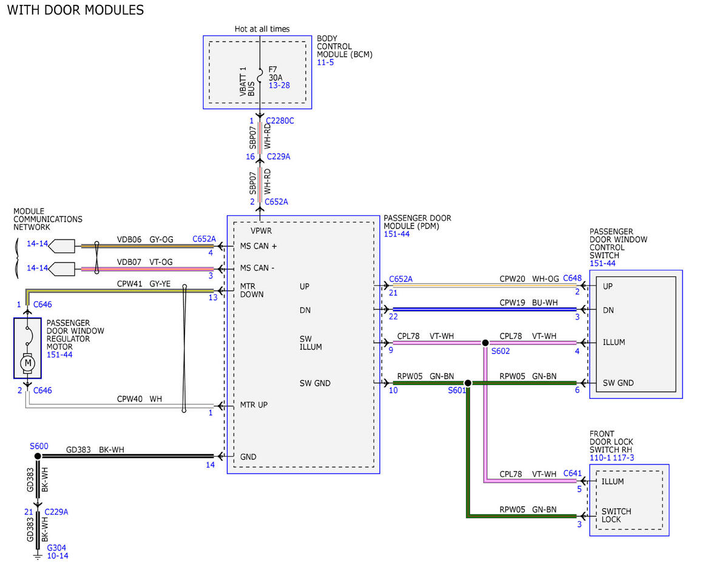The image size is (728, 562).
Task: Click "CPW41 GY-YE" wire label
Action: point(145,283)
